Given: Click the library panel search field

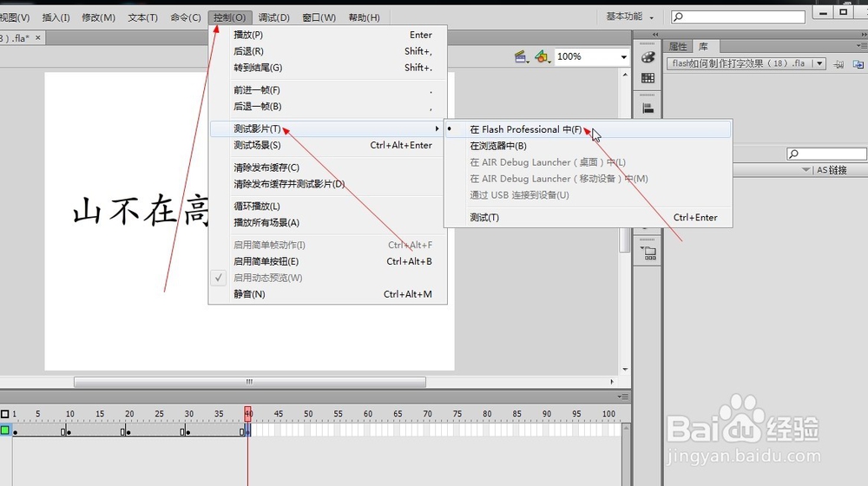Looking at the screenshot, I should (826, 154).
